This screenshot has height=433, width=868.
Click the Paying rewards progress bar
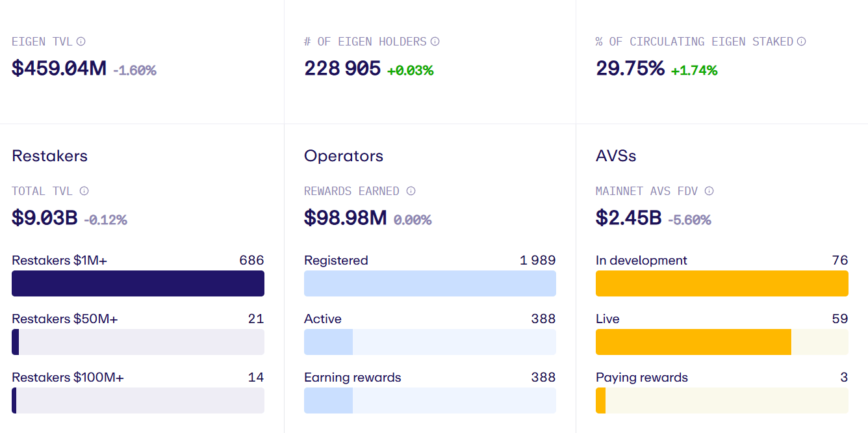[722, 400]
